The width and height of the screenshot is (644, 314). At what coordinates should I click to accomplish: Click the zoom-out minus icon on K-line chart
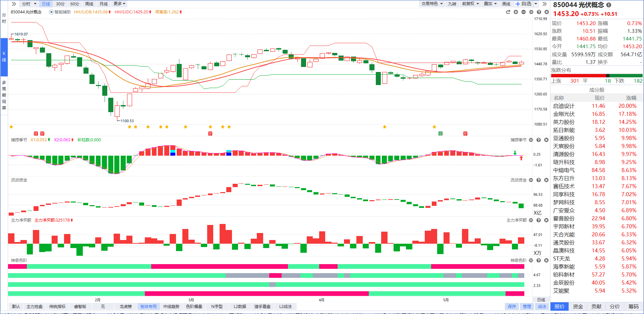coord(523,12)
